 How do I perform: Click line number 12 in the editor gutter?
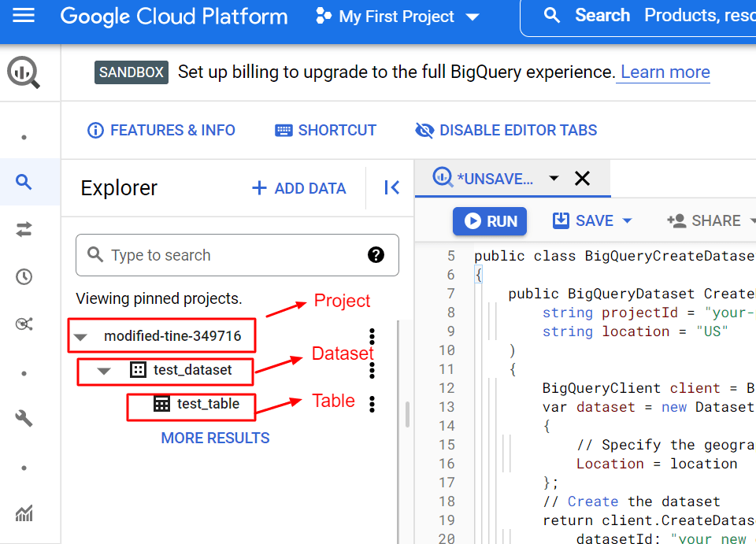pos(447,388)
